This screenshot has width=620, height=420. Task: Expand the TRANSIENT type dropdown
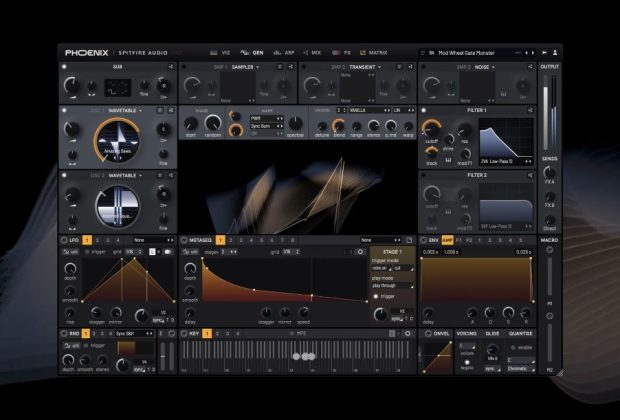pos(365,67)
